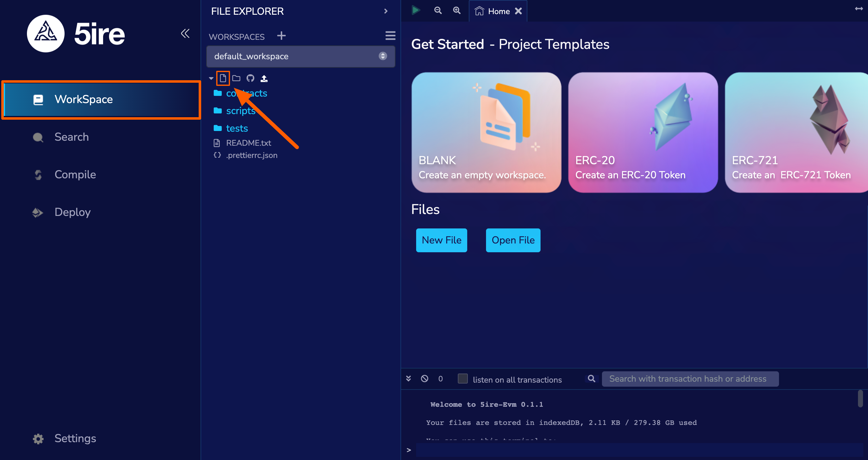868x460 pixels.
Task: Close the Home tab
Action: pos(518,11)
